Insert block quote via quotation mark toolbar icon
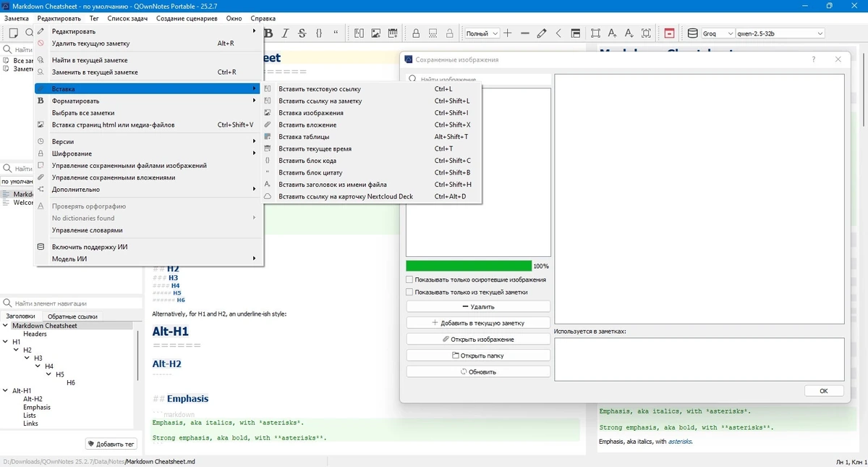The height and width of the screenshot is (467, 868). pyautogui.click(x=336, y=33)
